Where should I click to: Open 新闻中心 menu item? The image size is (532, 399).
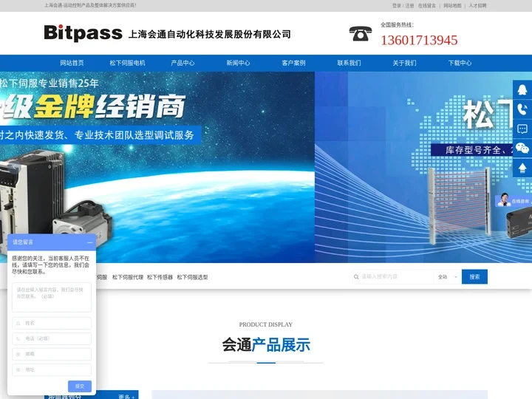tap(238, 63)
